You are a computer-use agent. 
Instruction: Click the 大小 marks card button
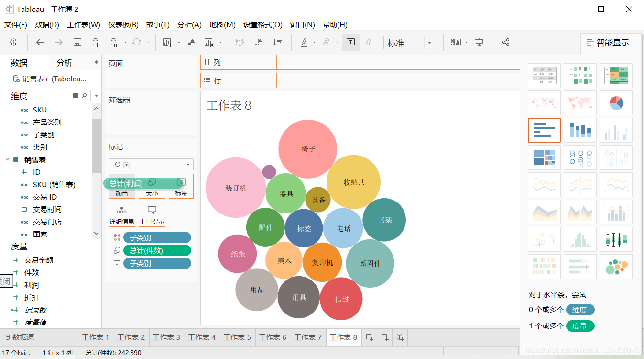tap(152, 186)
